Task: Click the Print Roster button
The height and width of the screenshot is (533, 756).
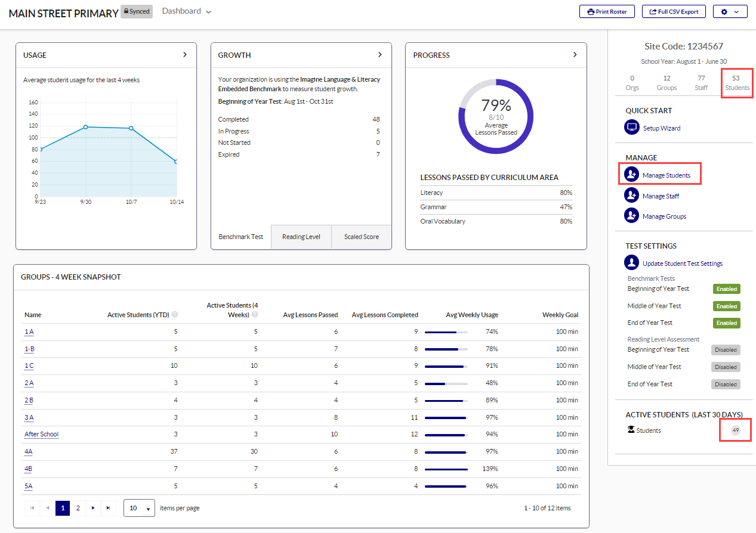Action: point(607,11)
